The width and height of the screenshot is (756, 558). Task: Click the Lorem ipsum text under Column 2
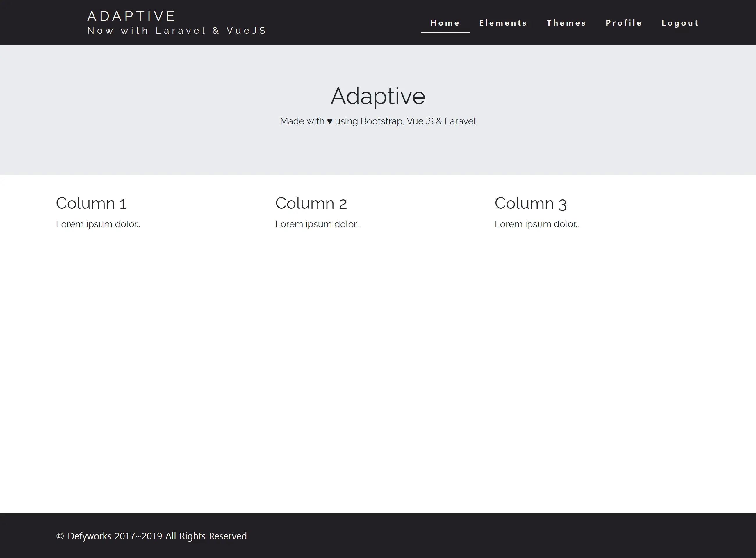(317, 224)
